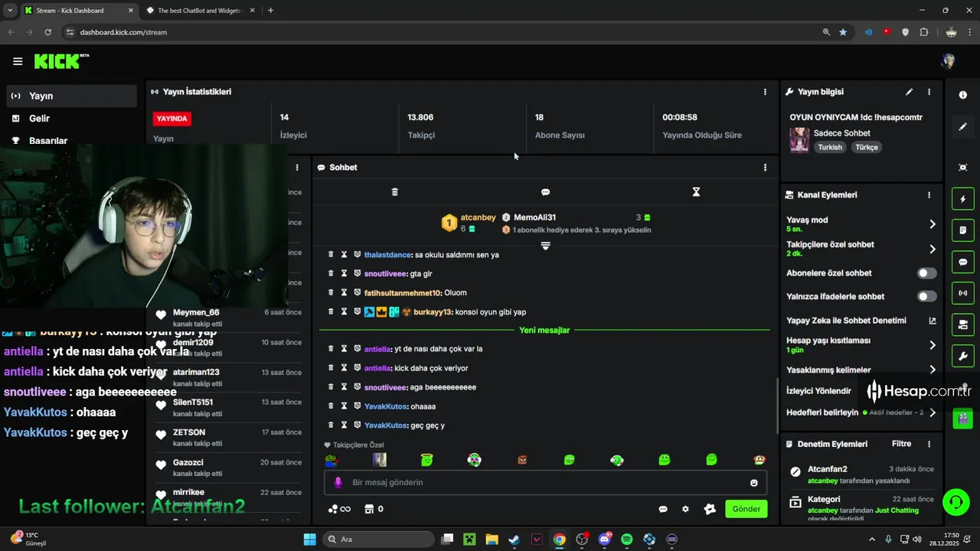The image size is (980, 551).
Task: Collapse the gift leaderboard handle
Action: coord(545,246)
